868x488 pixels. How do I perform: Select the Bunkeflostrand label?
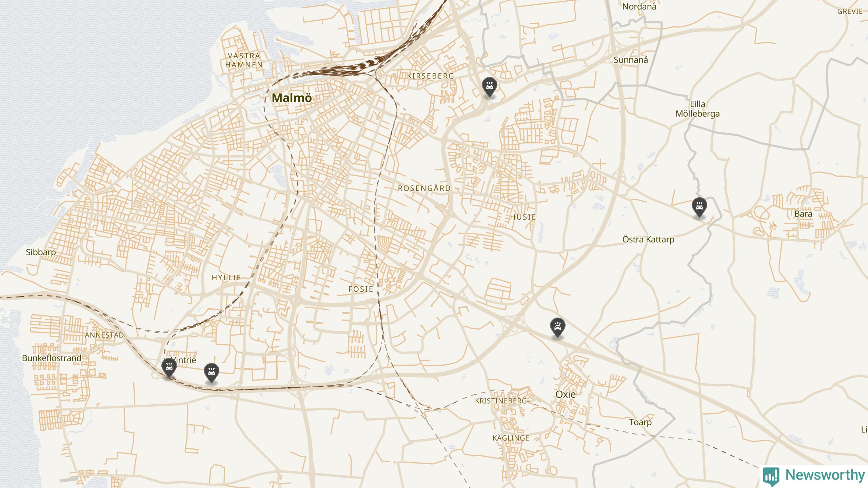[x=52, y=358]
